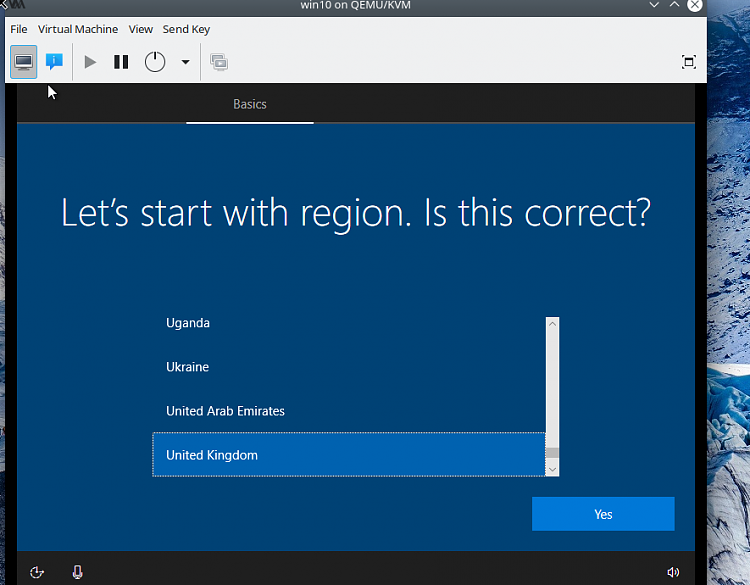
Task: Select Ukraine in region list
Action: pyautogui.click(x=349, y=367)
